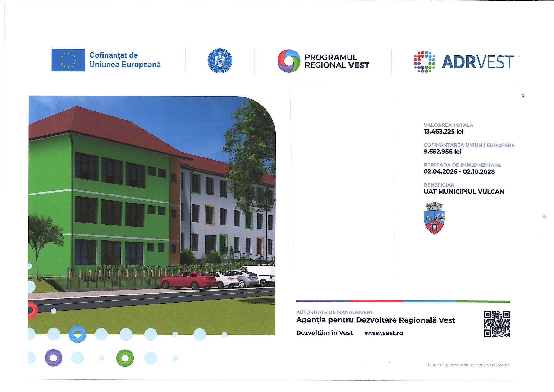
Task: Click the QR code
Action: [497, 324]
